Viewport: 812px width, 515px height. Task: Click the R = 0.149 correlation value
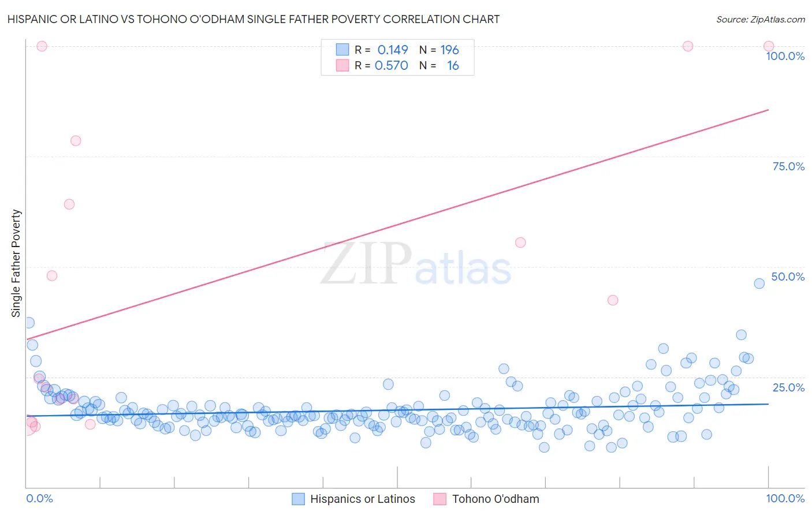(381, 50)
